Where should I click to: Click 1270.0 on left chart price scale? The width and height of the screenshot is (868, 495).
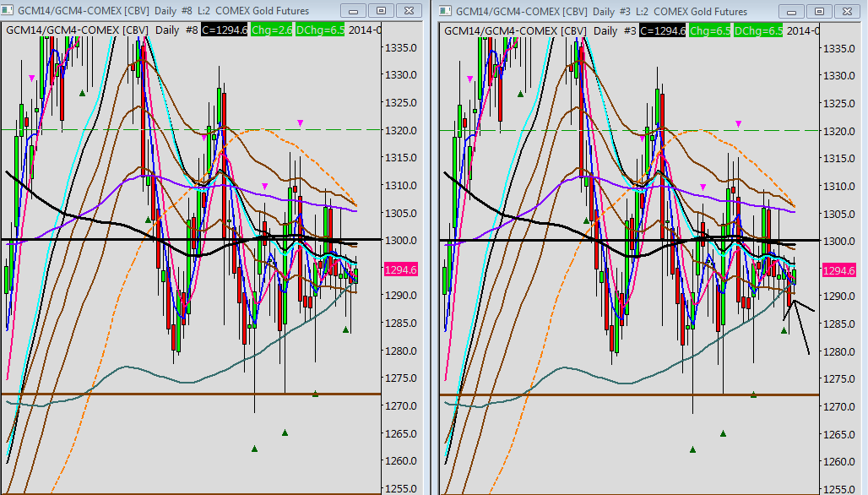pos(401,405)
